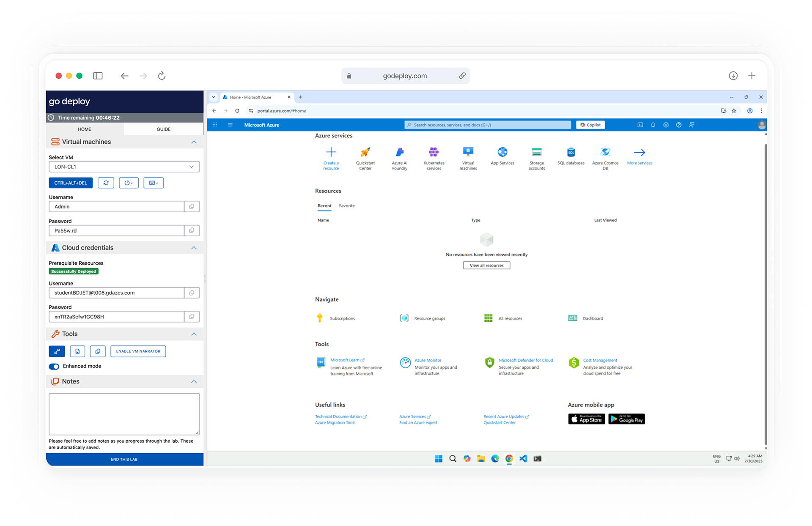Click the Microsoft Azure home title
The image size is (812, 526).
click(261, 125)
